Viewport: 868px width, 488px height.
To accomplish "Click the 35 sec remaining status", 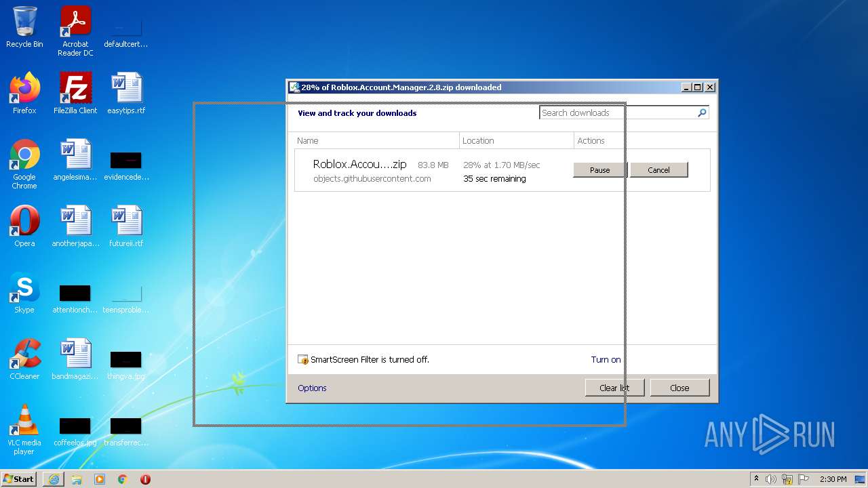I will click(494, 179).
